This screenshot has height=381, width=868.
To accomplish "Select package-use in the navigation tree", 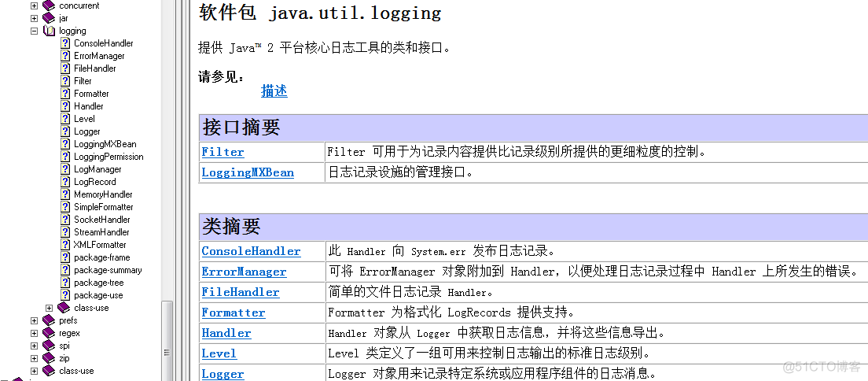I will [x=98, y=296].
